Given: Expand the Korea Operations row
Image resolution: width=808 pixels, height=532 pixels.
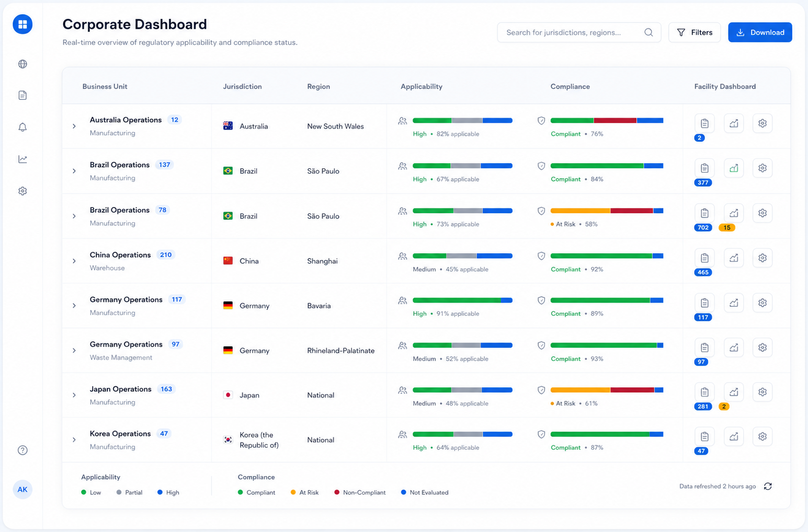Looking at the screenshot, I should 74,440.
